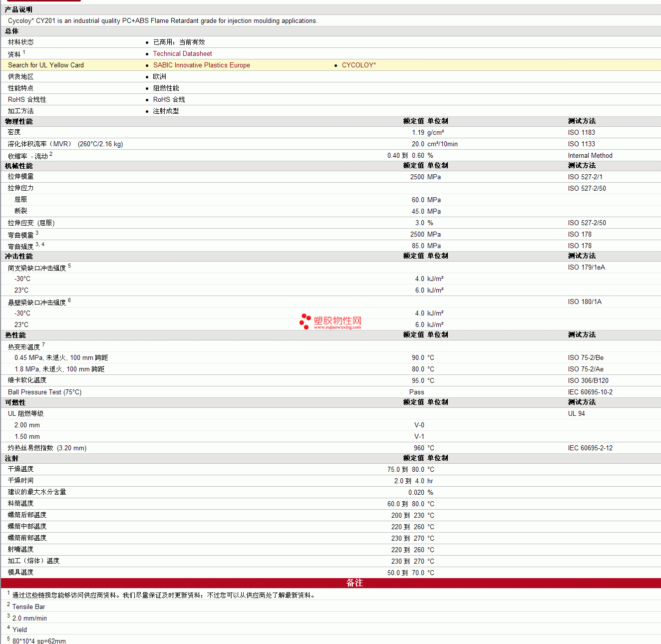Click the UL 94 test method
Screen dimensions: 661x644
click(x=576, y=413)
